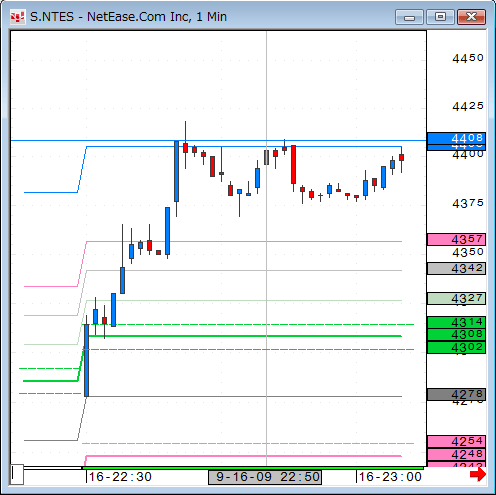Screen dimensions: 496x495
Task: Select the blue 4408 price label
Action: point(456,138)
